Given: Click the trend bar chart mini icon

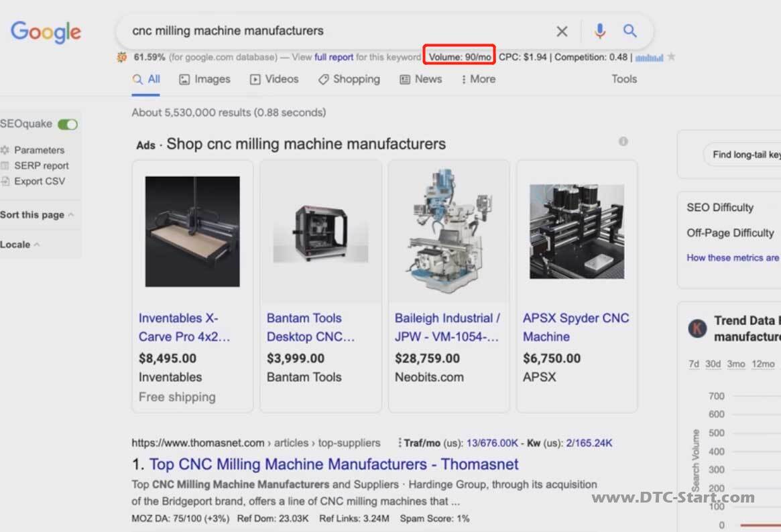Looking at the screenshot, I should [x=649, y=58].
